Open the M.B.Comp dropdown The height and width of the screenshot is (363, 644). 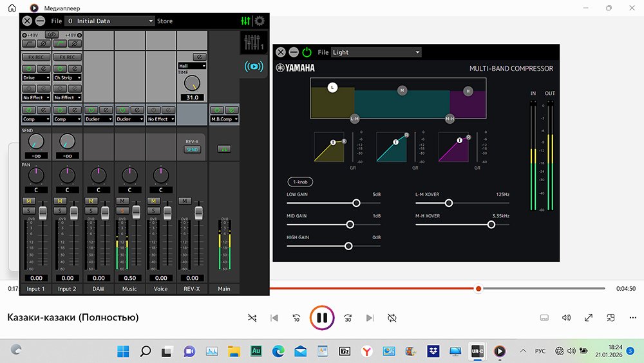coord(224,119)
